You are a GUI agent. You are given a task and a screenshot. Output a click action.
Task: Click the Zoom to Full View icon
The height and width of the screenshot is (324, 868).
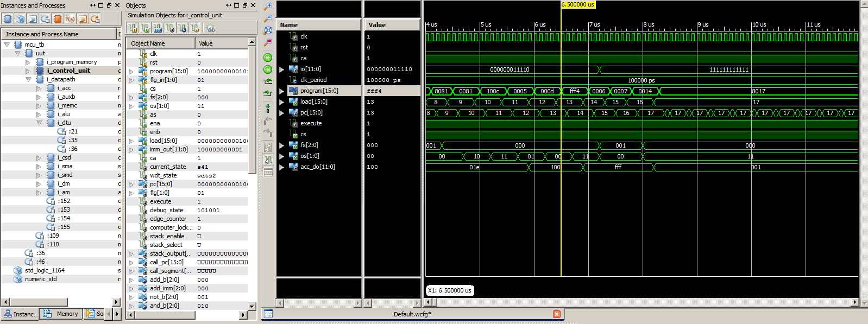point(268,30)
